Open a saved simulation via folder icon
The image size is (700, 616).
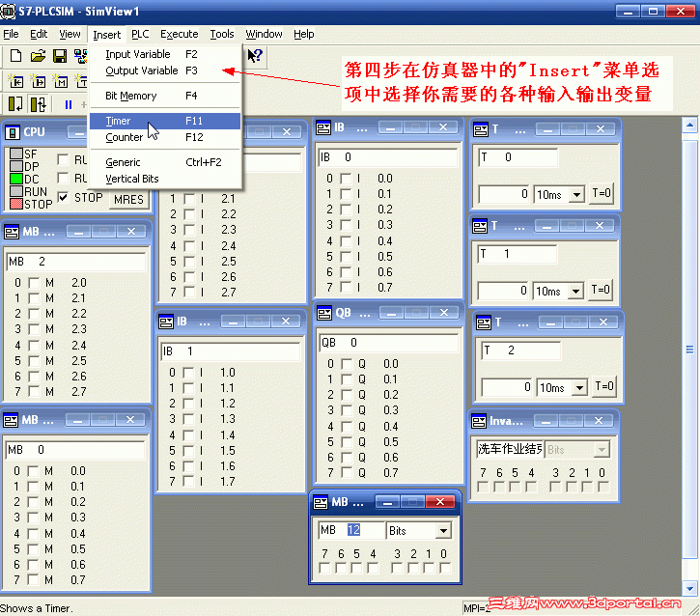click(x=38, y=56)
